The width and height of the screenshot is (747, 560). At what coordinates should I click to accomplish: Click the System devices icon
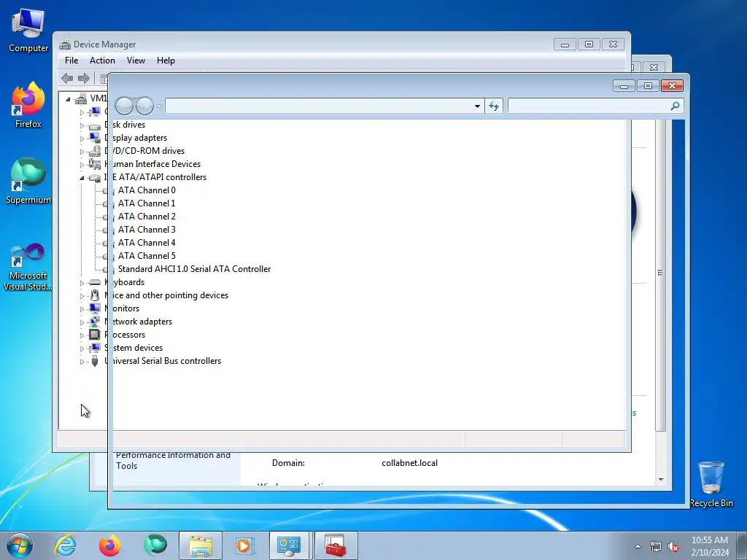click(95, 348)
